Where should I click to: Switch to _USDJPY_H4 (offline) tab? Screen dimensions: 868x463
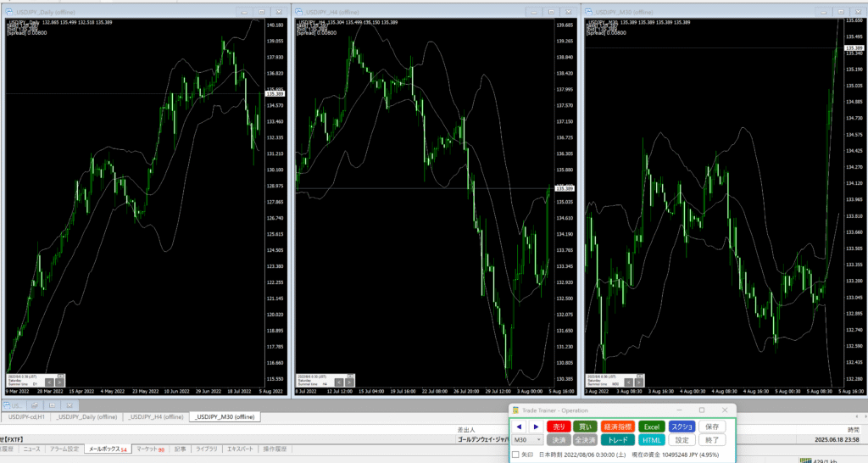[156, 416]
